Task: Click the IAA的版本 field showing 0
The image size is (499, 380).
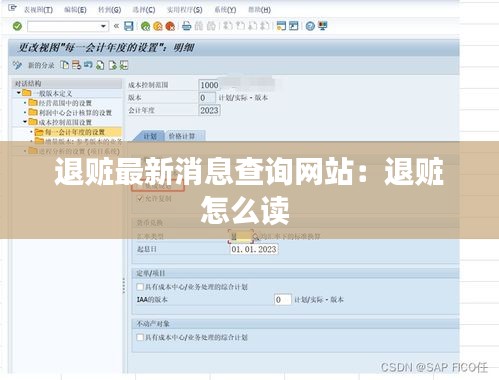Action: click(283, 299)
